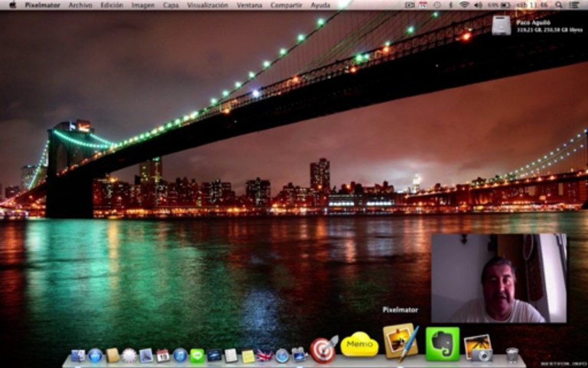Open the British flag app in Dock
588x368 pixels.
(265, 355)
